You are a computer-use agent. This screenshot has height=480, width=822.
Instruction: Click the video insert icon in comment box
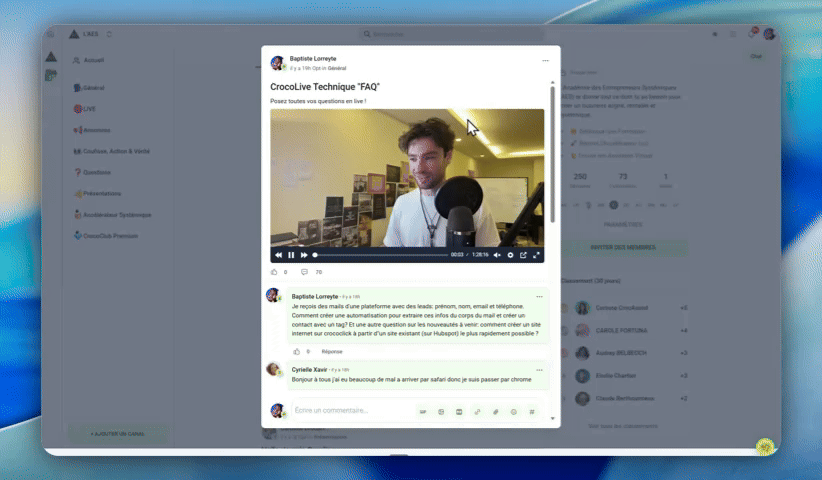point(459,412)
